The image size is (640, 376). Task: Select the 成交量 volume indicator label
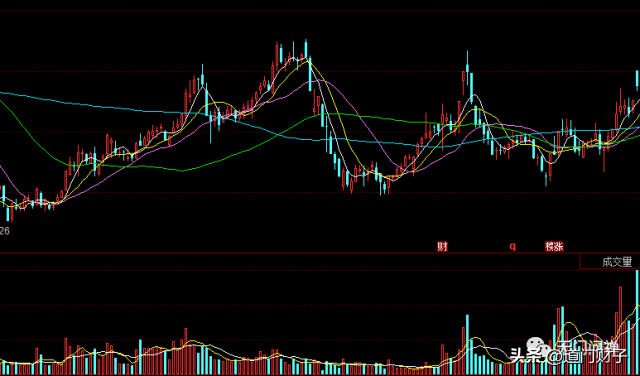click(617, 262)
